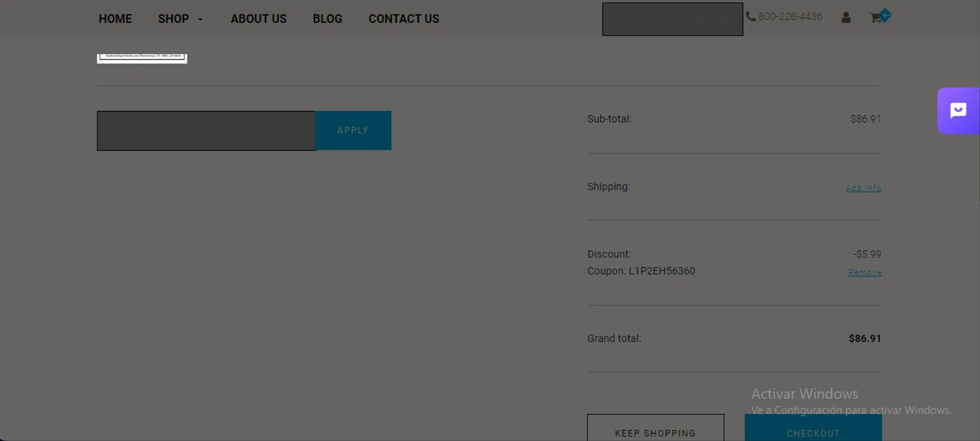
Task: Click the search box in header
Action: (672, 19)
